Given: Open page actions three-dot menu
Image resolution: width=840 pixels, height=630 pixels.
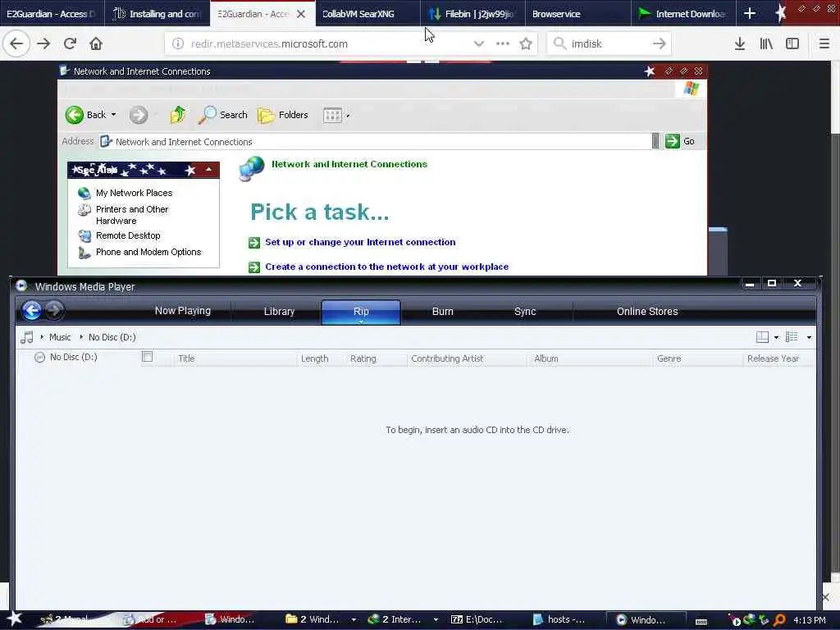Looking at the screenshot, I should pyautogui.click(x=503, y=44).
